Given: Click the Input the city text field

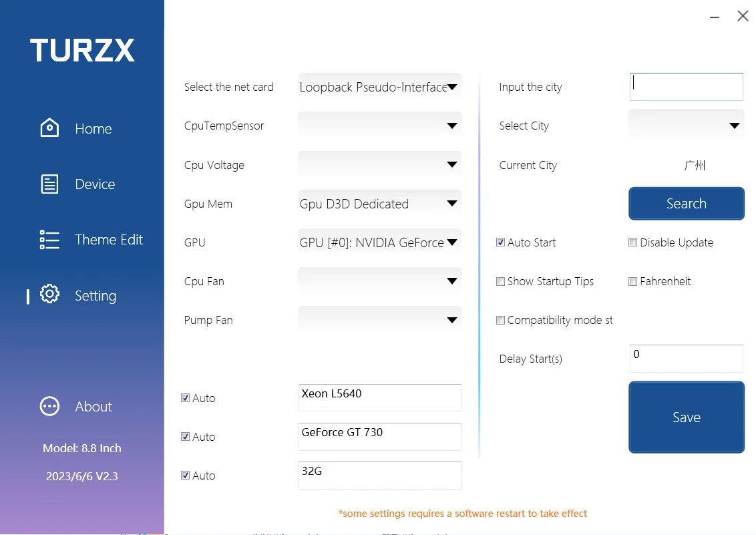Looking at the screenshot, I should [x=686, y=87].
